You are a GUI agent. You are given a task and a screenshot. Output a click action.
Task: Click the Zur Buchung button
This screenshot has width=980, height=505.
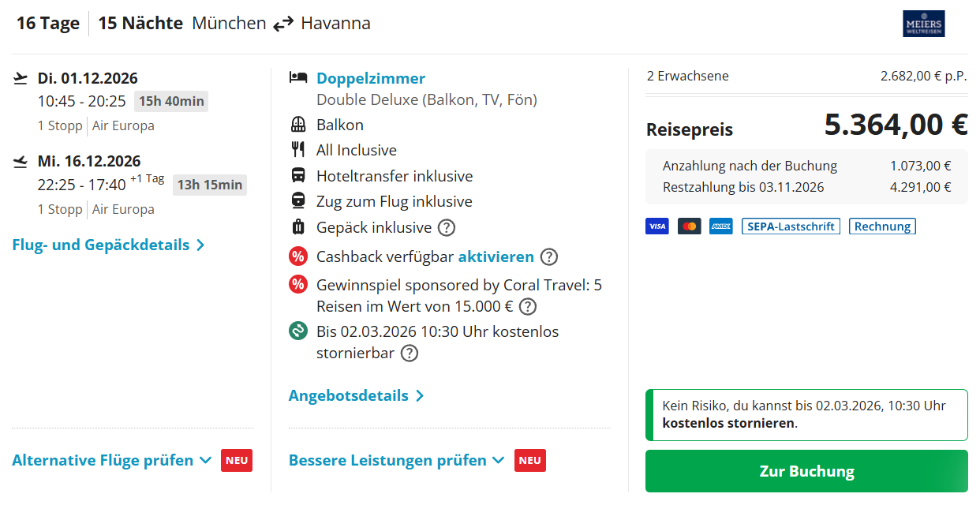[x=806, y=470]
